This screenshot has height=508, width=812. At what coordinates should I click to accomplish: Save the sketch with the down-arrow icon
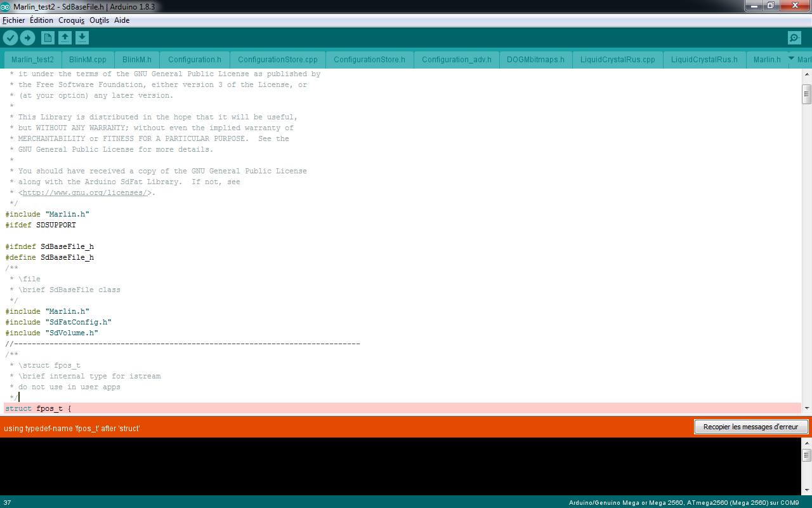click(x=82, y=38)
